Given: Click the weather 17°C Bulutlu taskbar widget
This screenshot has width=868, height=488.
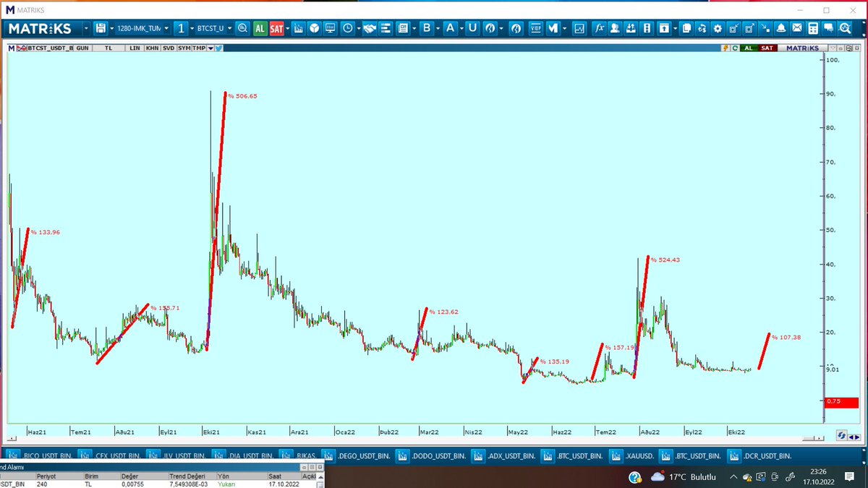Looking at the screenshot, I should click(x=683, y=477).
